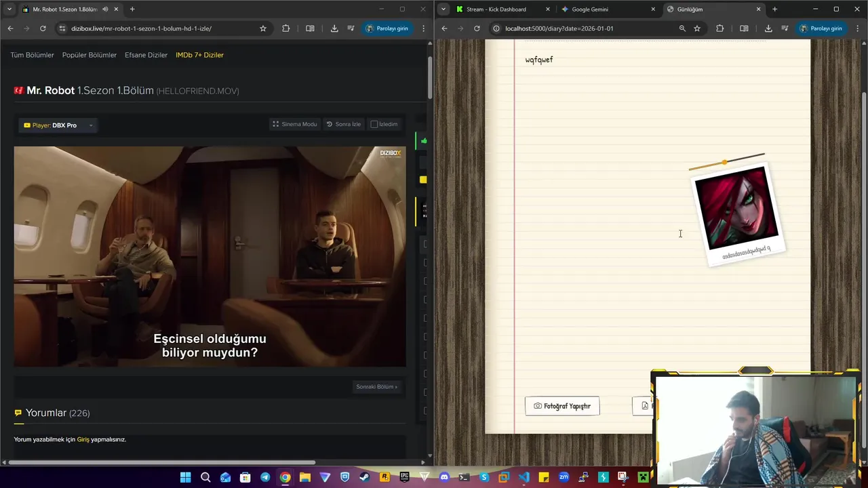868x488 pixels.
Task: Open Visual Studio Code from taskbar
Action: [x=524, y=477]
